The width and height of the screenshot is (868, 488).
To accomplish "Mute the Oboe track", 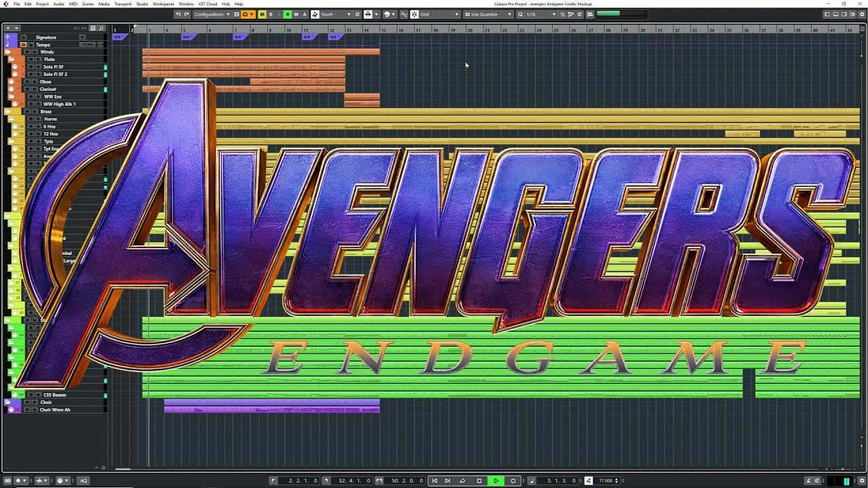I will 26,82.
